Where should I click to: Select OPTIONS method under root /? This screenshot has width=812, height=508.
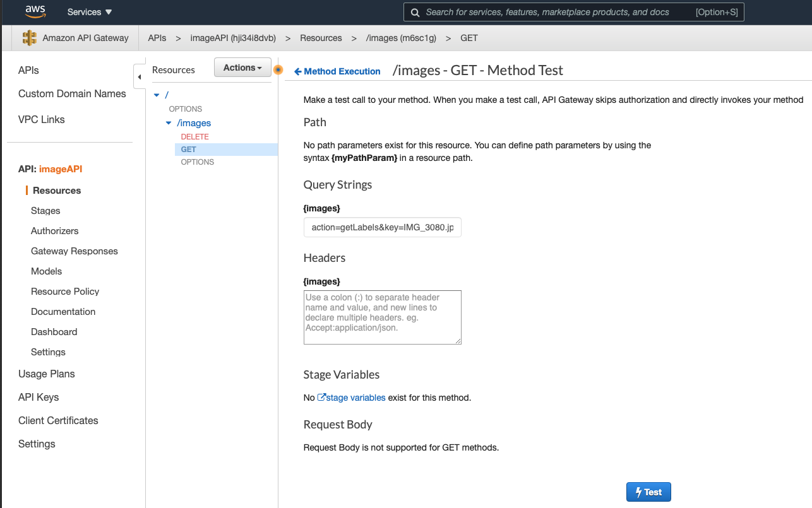pyautogui.click(x=186, y=109)
